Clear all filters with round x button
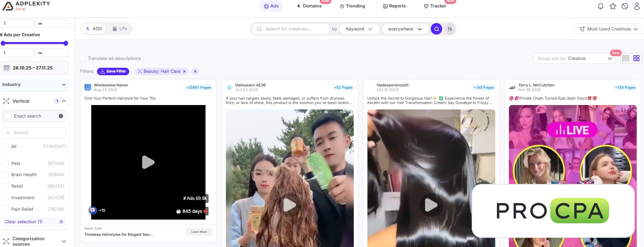 coord(195,71)
